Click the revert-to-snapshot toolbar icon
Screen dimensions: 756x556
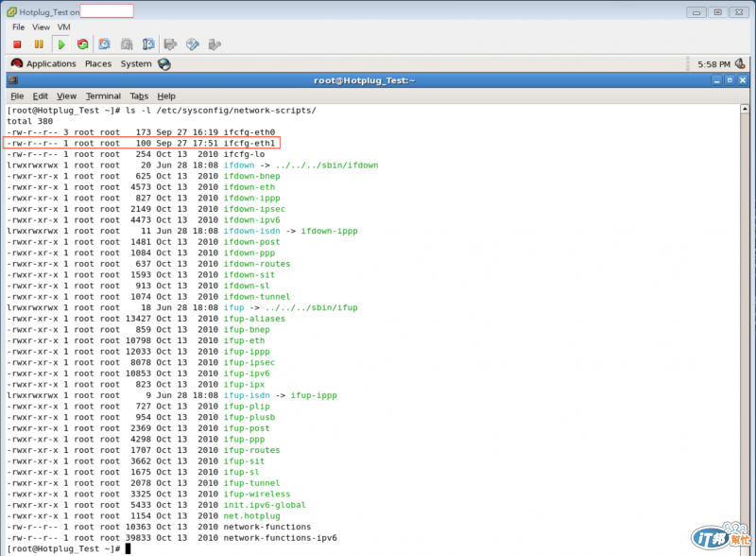pos(127,44)
